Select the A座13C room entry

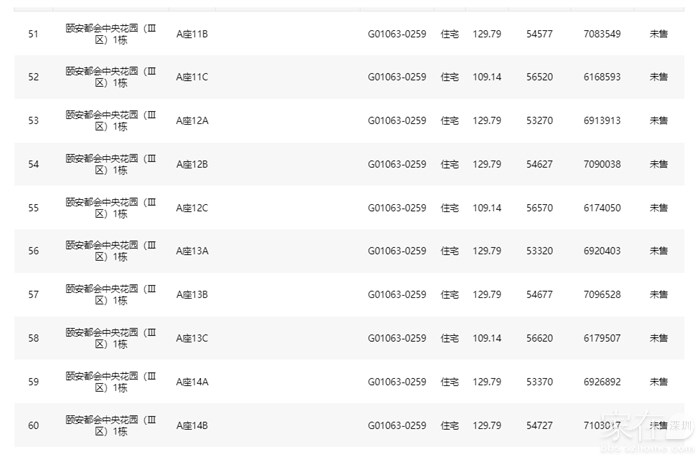[x=191, y=338]
